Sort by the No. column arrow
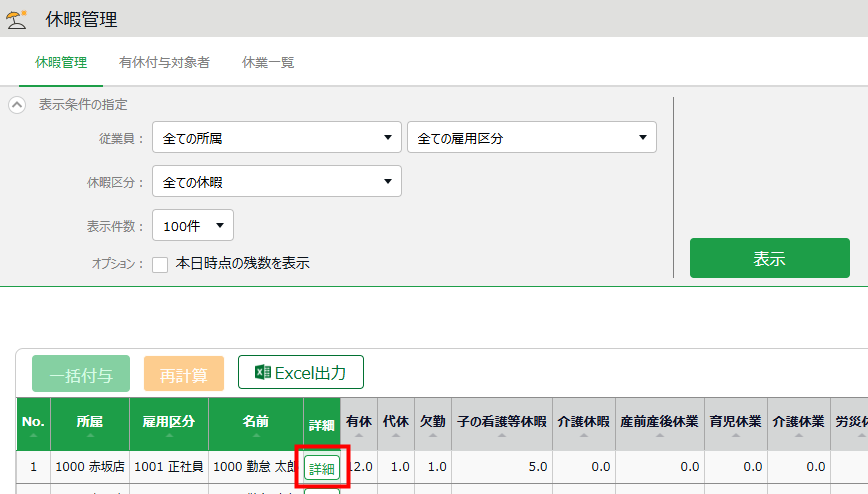Image resolution: width=868 pixels, height=494 pixels. 33,439
